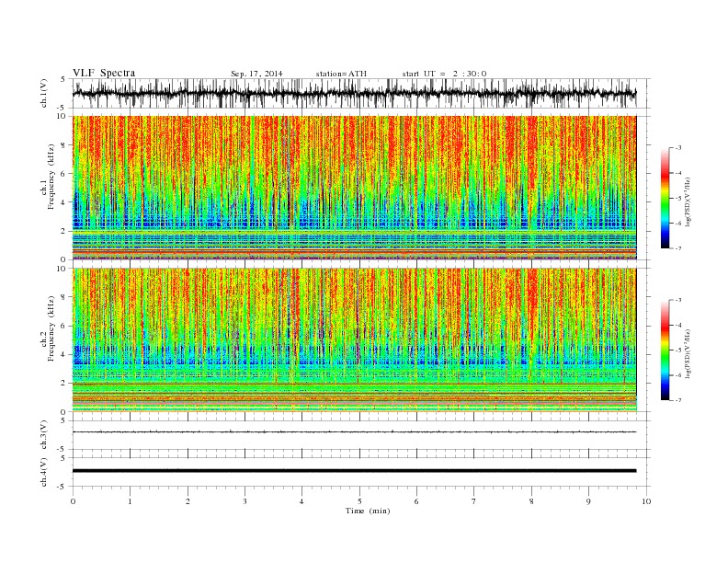
Task: Click the "-7" label on ch.2 color bar
Action: point(677,400)
